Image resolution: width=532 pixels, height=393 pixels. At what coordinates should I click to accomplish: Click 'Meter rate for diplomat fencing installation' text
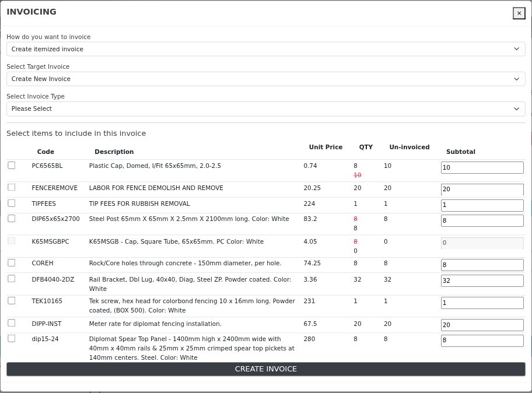pos(155,324)
